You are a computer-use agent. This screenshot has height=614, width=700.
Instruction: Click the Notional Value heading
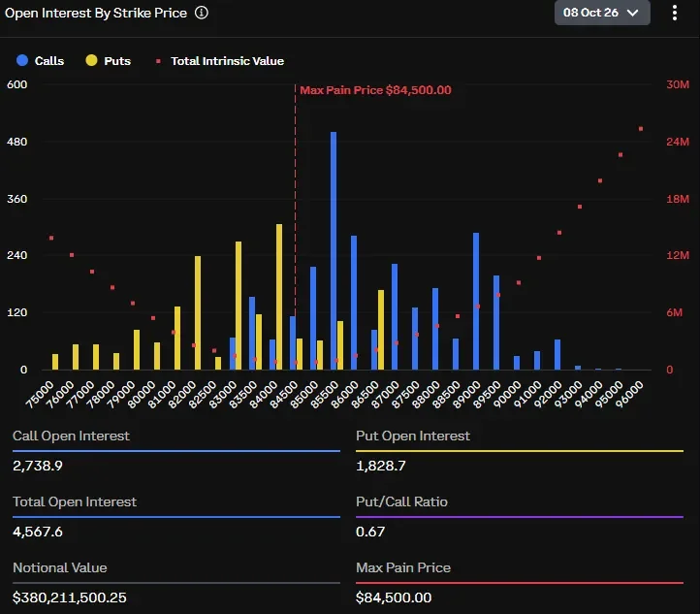click(x=60, y=567)
